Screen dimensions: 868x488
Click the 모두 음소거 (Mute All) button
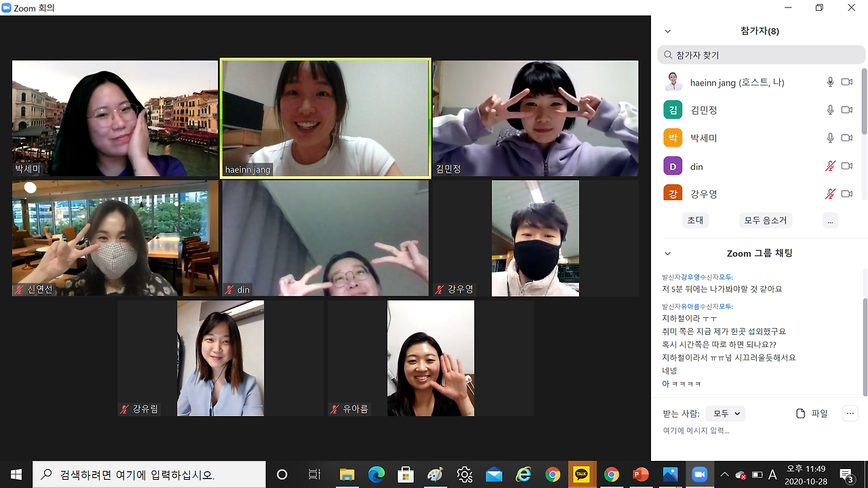coord(765,220)
